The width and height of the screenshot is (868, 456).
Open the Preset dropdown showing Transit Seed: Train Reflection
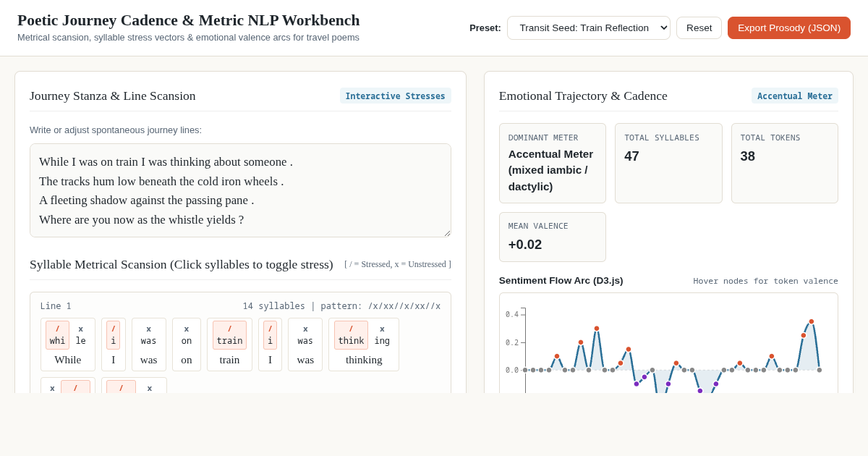(588, 28)
